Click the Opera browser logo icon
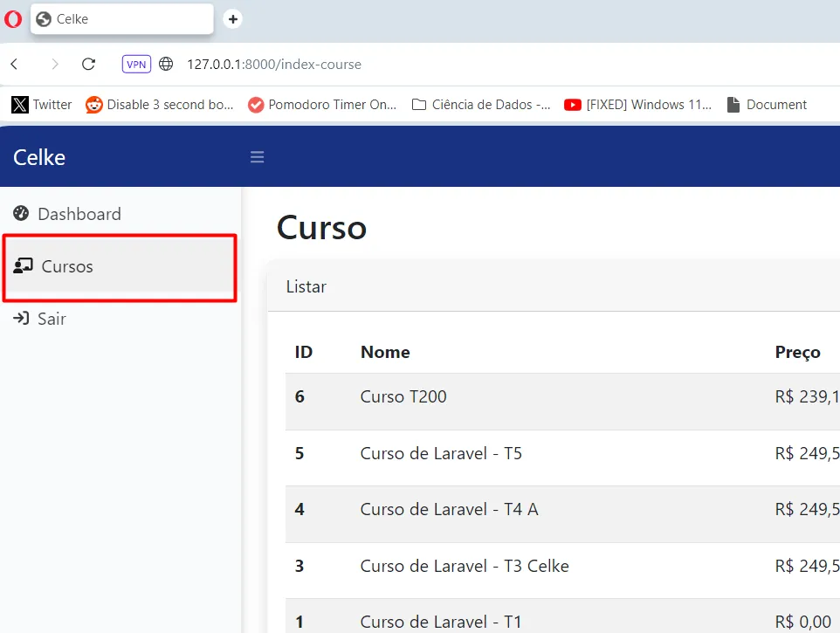The width and height of the screenshot is (840, 633). 13,19
